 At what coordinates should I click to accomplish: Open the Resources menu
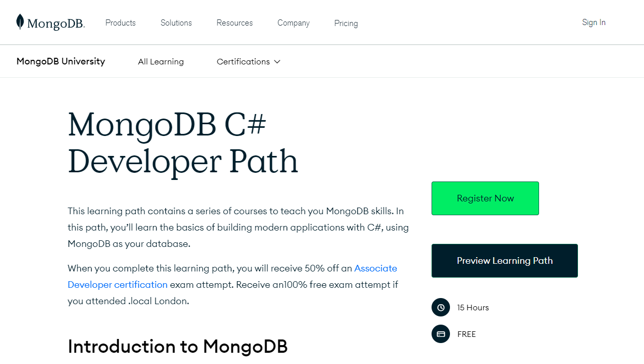coord(234,23)
